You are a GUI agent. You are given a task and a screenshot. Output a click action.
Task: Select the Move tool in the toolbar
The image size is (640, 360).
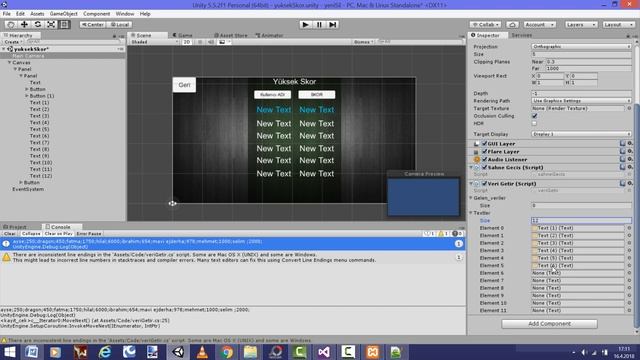pos(24,24)
